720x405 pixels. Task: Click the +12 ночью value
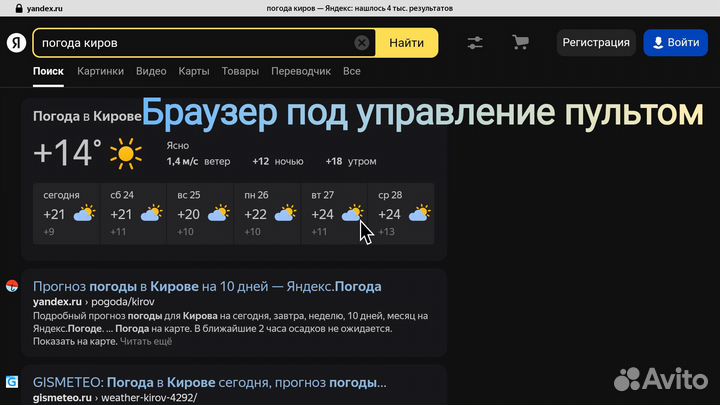(278, 162)
